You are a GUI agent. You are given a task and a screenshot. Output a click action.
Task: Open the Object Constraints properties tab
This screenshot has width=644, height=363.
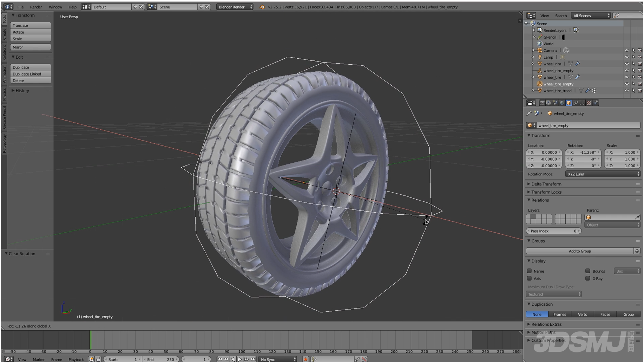pos(576,103)
